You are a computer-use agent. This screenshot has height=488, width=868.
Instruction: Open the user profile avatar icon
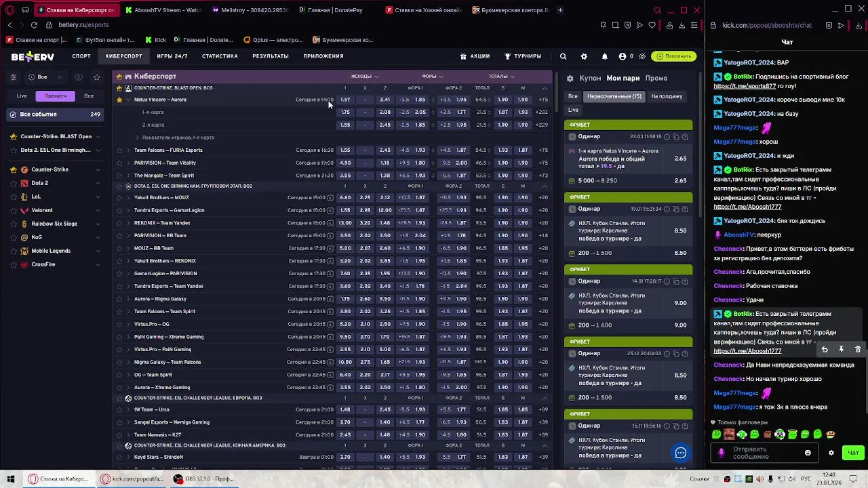(622, 56)
